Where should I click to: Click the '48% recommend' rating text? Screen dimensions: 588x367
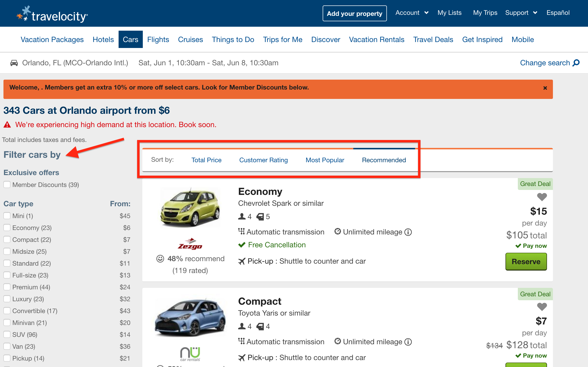pyautogui.click(x=196, y=259)
